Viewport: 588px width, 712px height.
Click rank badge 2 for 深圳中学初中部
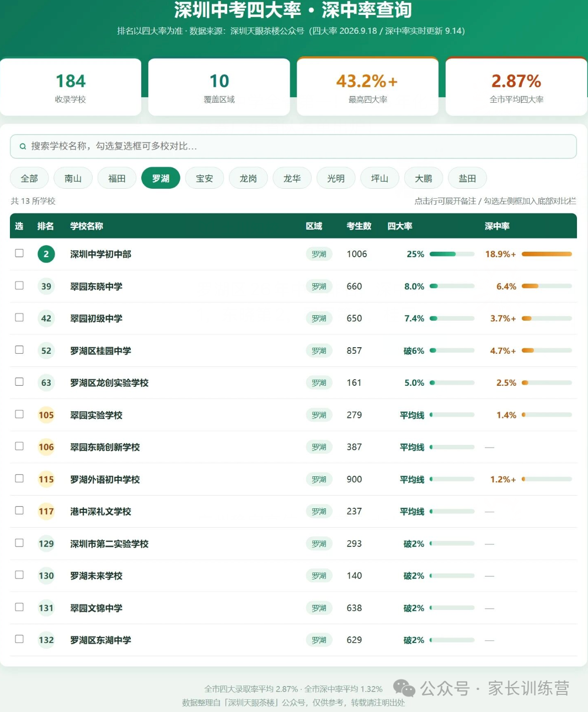coord(46,254)
